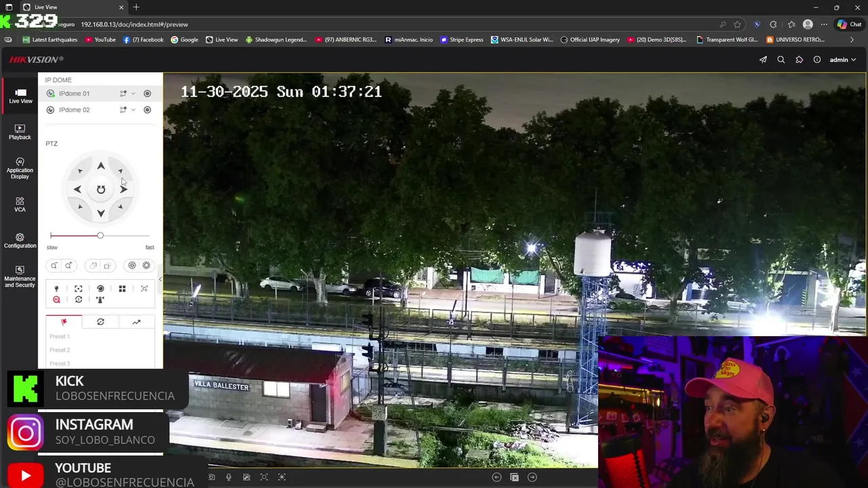Open the Live View sidebar section

(20, 96)
